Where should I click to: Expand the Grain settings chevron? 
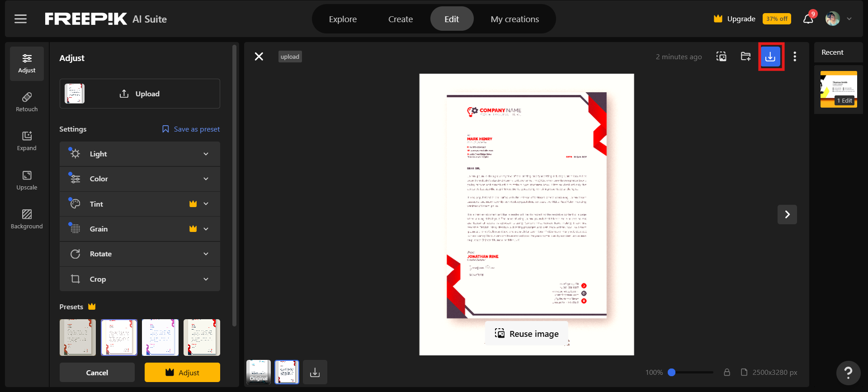(x=206, y=229)
